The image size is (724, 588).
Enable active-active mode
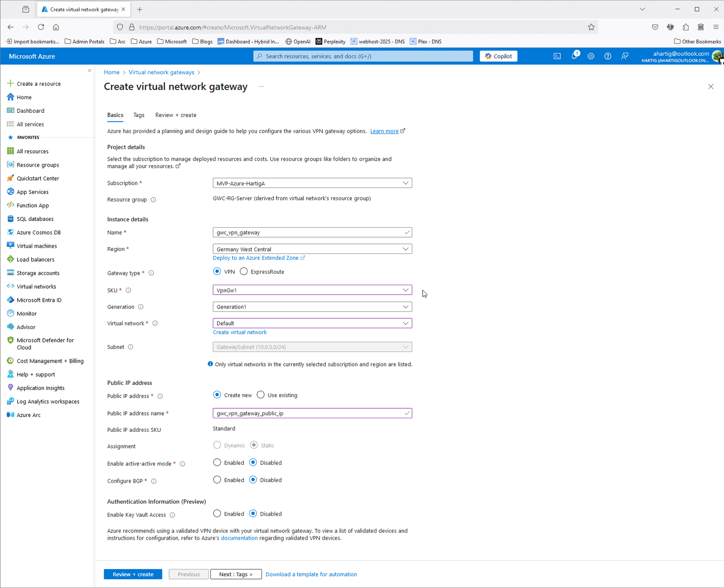pyautogui.click(x=217, y=462)
